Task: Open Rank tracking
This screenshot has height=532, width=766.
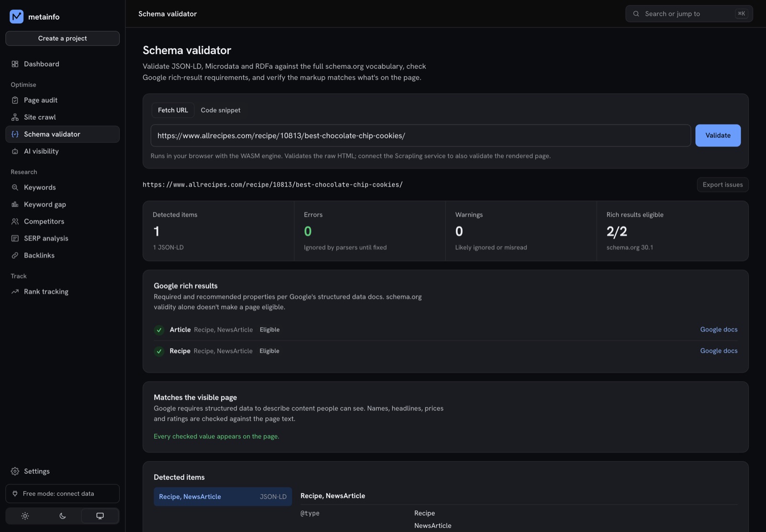Action: pos(62,292)
